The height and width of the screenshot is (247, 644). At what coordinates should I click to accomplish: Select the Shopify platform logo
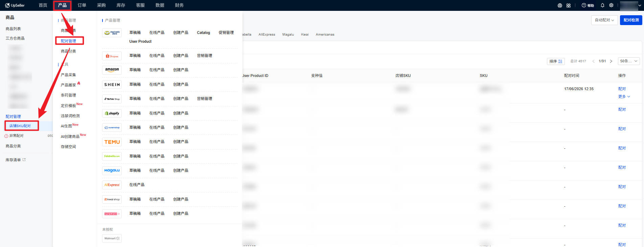(x=112, y=114)
